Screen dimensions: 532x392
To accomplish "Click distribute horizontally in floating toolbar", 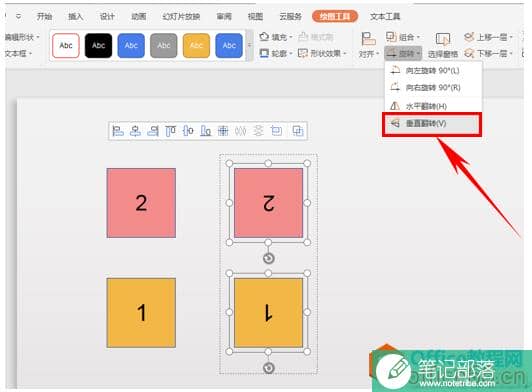I will click(x=241, y=131).
